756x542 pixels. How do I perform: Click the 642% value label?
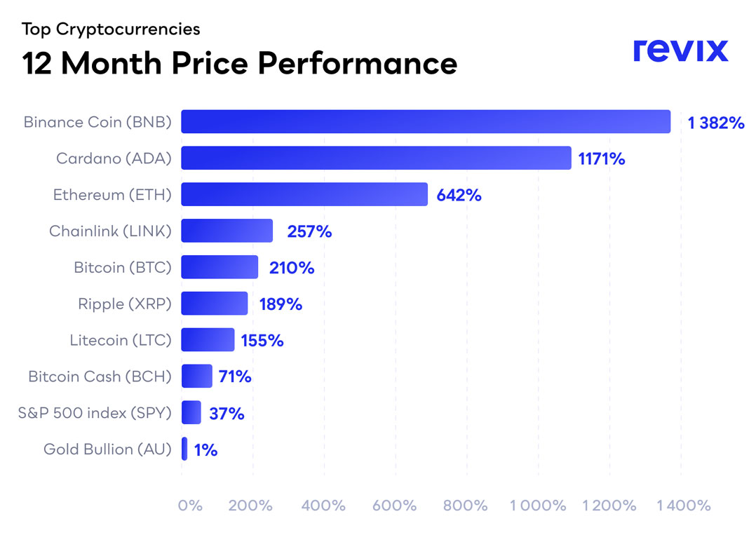(459, 196)
